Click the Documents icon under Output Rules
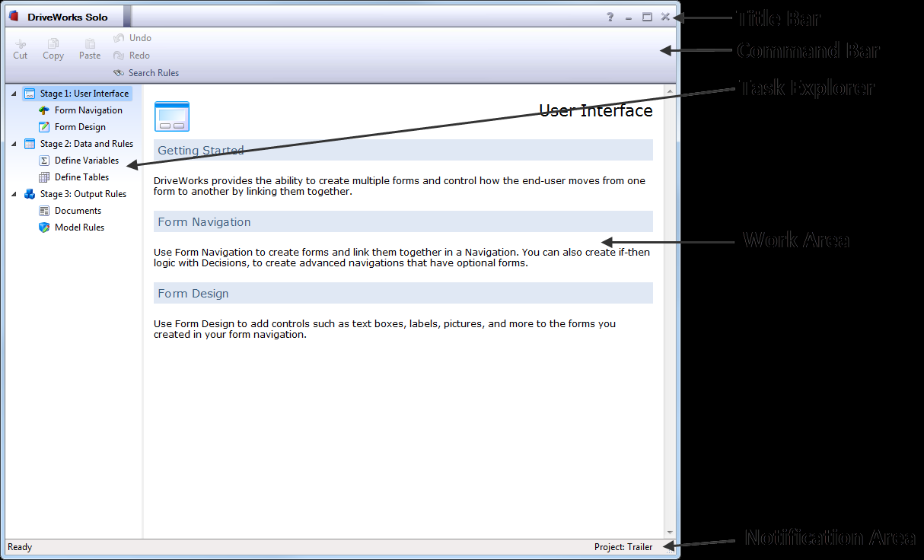Image resolution: width=924 pixels, height=560 pixels. [x=44, y=211]
